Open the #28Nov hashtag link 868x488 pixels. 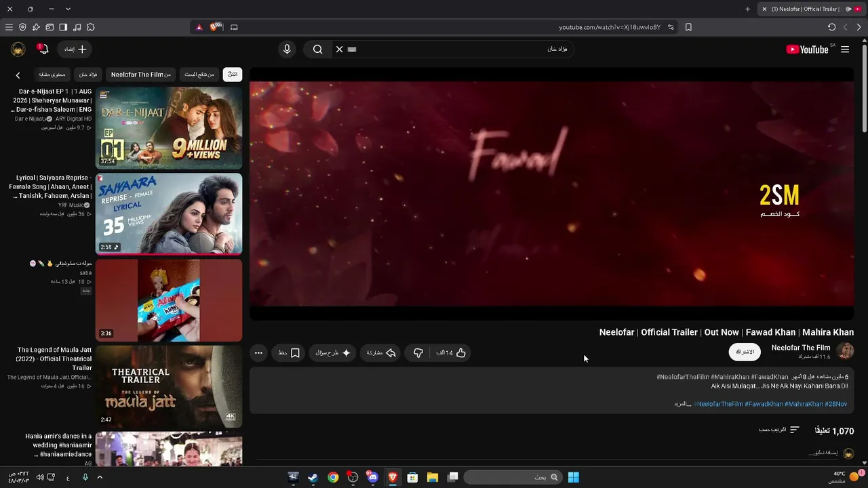836,404
